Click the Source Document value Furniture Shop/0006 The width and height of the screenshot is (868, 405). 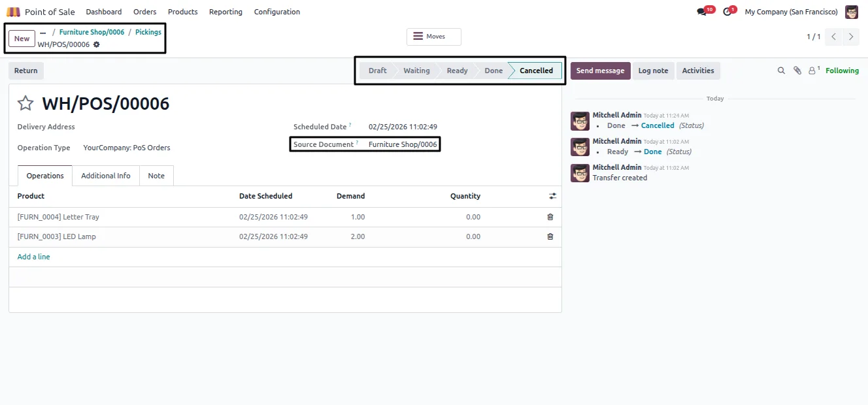tap(403, 144)
